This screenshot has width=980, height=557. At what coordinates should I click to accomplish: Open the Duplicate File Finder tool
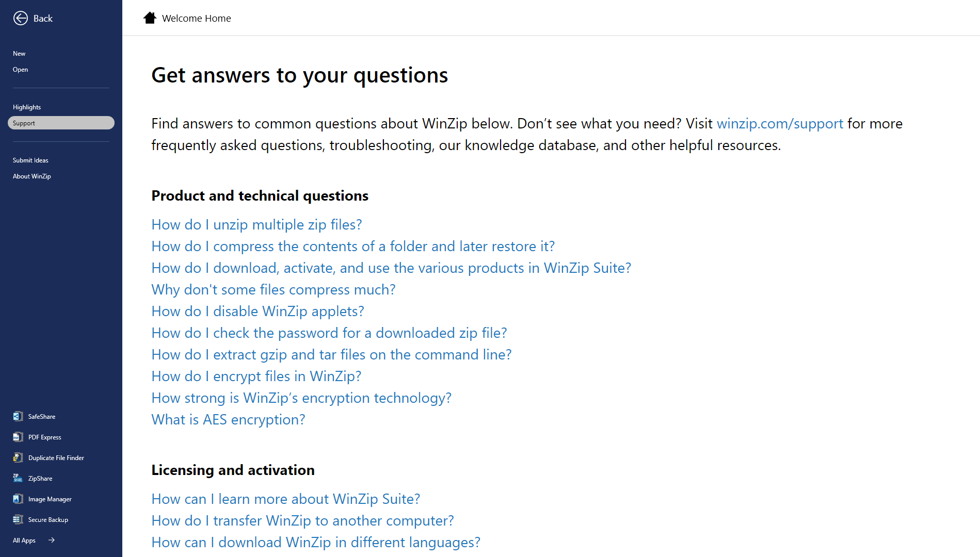click(x=18, y=457)
